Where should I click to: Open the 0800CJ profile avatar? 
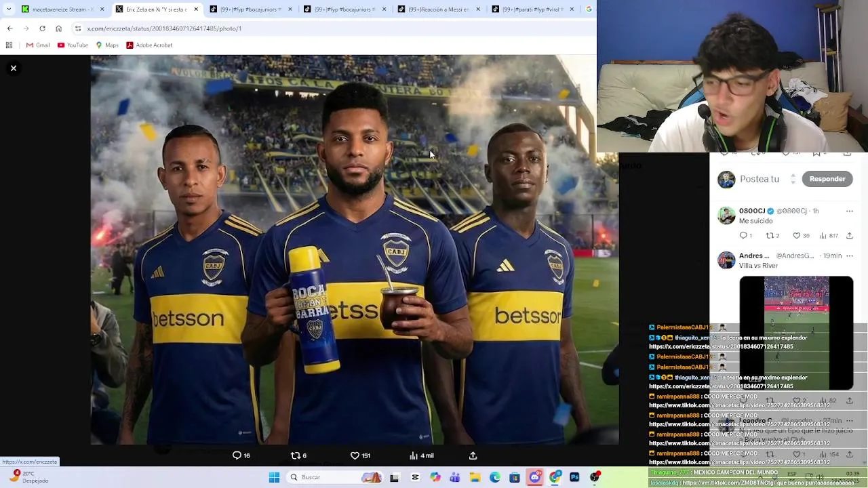[726, 216]
